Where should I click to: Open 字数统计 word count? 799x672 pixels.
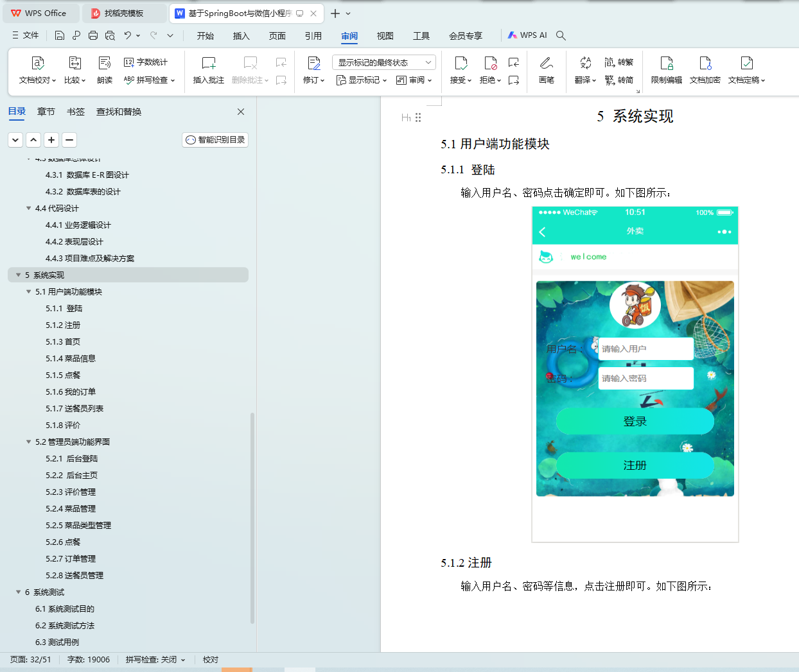tap(146, 62)
